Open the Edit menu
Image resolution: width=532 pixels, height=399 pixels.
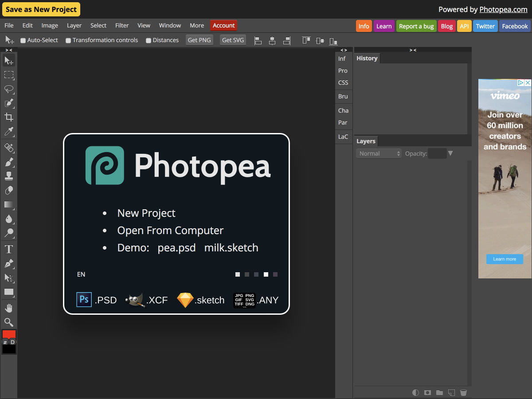[x=27, y=26]
